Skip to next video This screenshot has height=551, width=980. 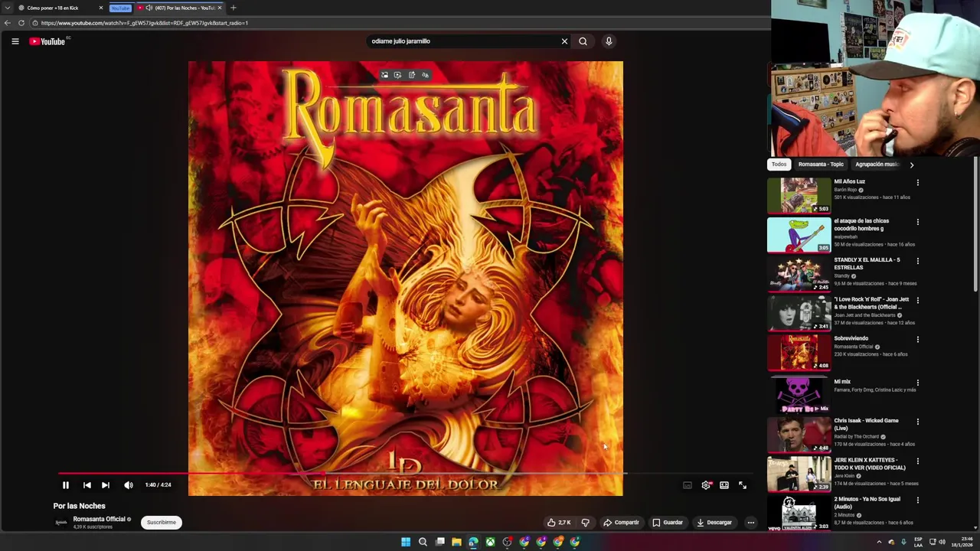click(106, 485)
